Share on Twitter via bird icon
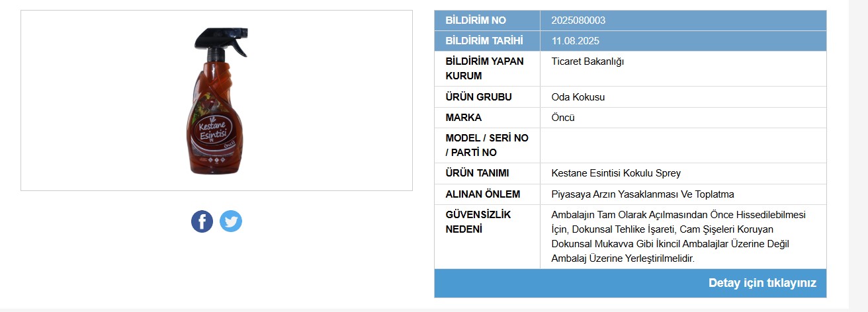 coord(231,221)
